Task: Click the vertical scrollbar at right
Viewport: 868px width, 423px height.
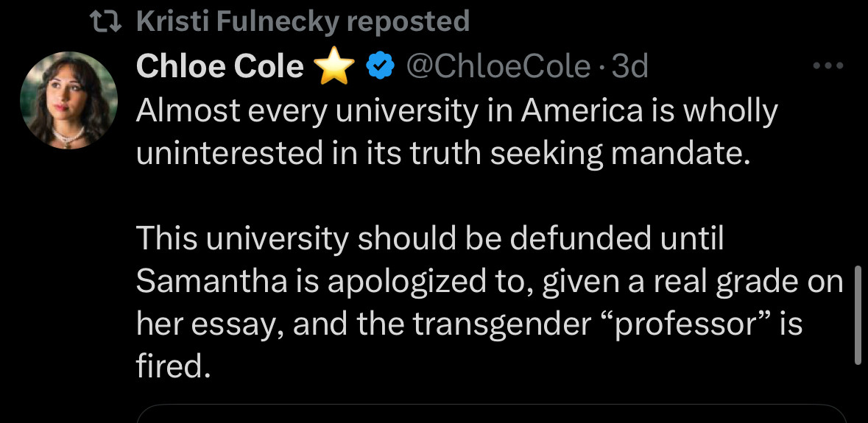Action: [857, 315]
